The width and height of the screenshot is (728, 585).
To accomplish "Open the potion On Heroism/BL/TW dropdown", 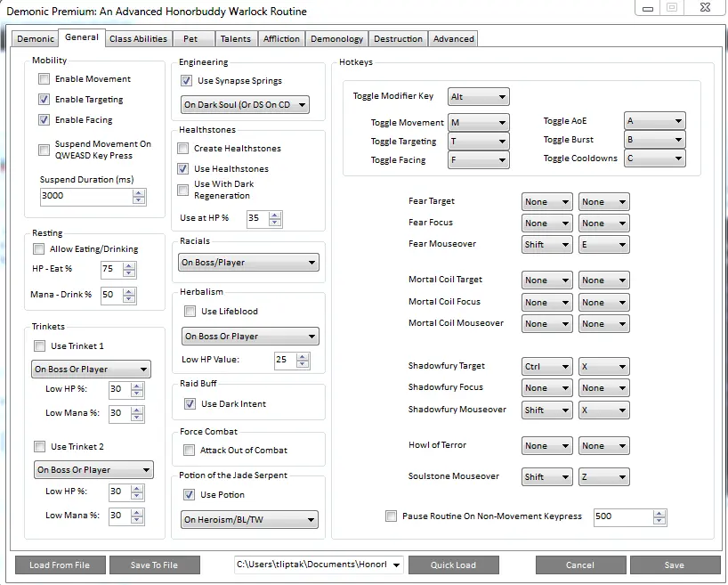I will click(x=249, y=519).
